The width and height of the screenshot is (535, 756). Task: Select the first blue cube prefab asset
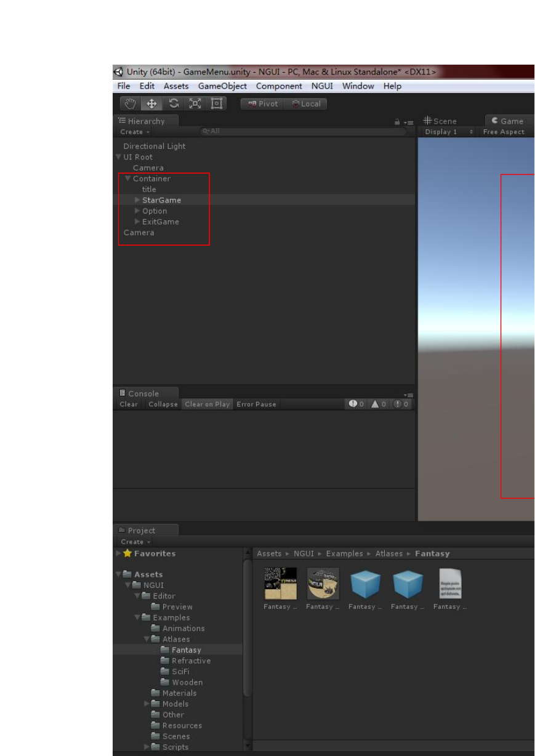click(x=366, y=584)
